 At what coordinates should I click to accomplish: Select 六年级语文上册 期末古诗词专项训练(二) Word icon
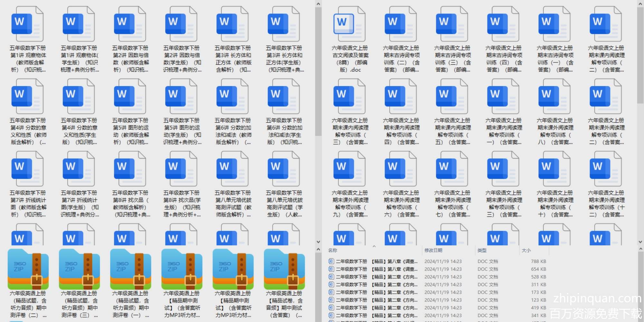401,22
